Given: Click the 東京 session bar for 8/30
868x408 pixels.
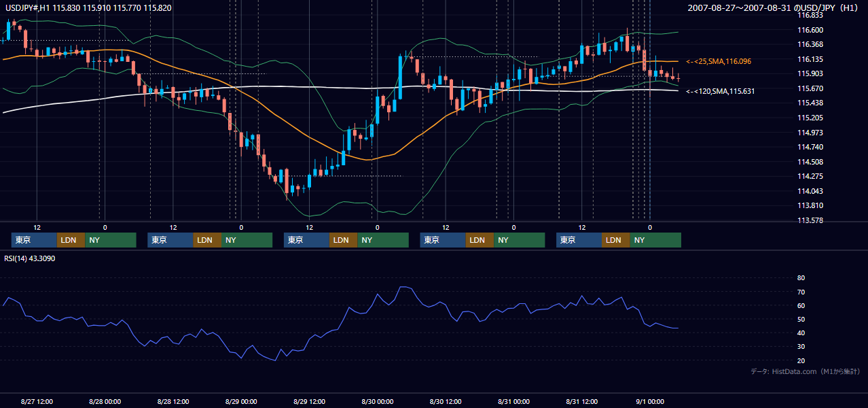Looking at the screenshot, I should [443, 240].
